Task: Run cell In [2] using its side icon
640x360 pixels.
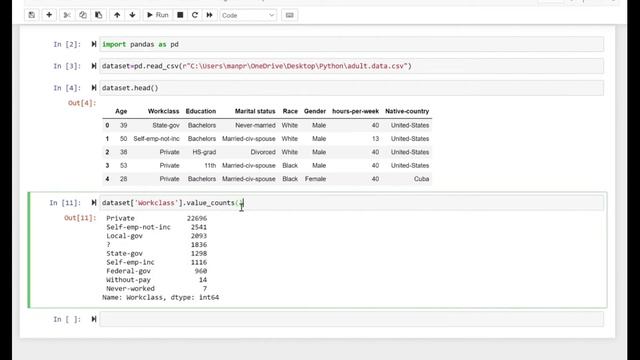Action: click(x=94, y=44)
